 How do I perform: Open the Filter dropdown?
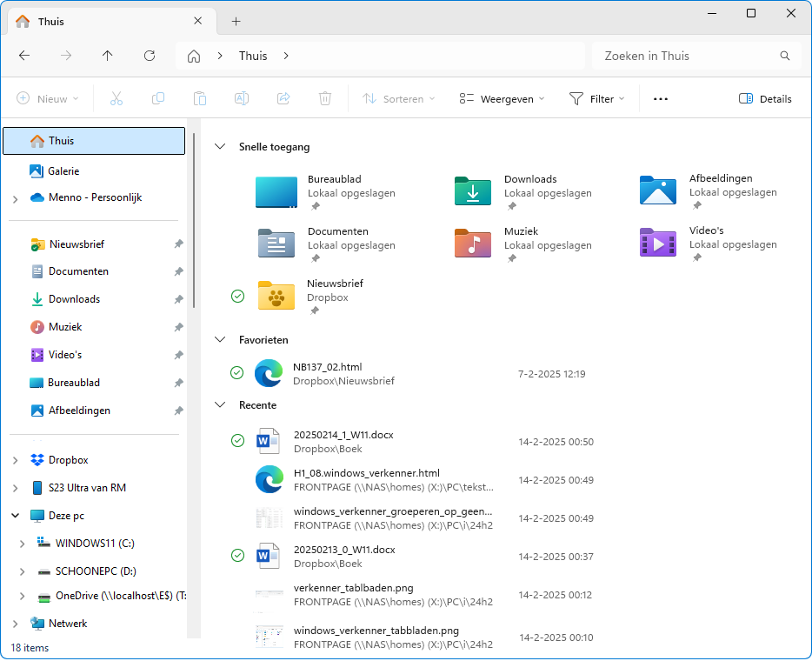[596, 98]
